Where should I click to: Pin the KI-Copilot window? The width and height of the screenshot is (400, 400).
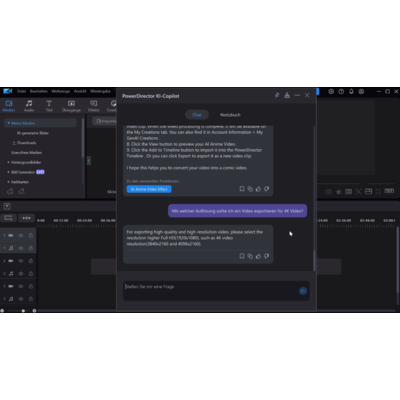277,95
